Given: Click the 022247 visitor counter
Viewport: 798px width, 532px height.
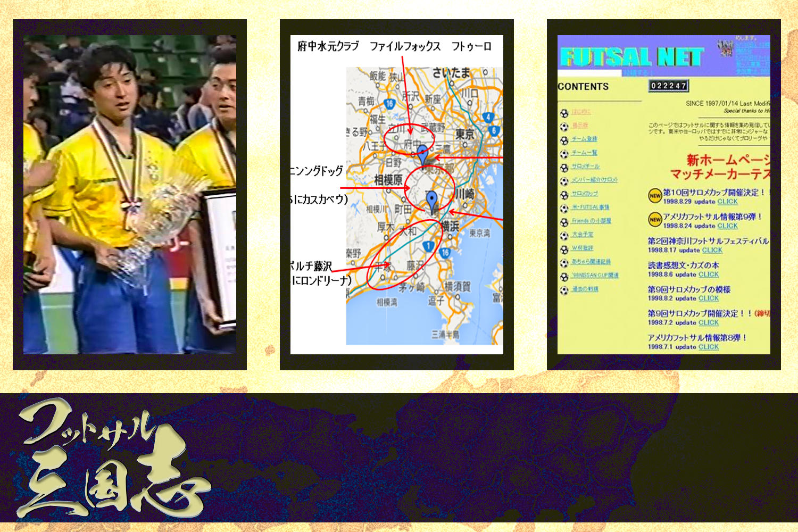Looking at the screenshot, I should point(668,86).
